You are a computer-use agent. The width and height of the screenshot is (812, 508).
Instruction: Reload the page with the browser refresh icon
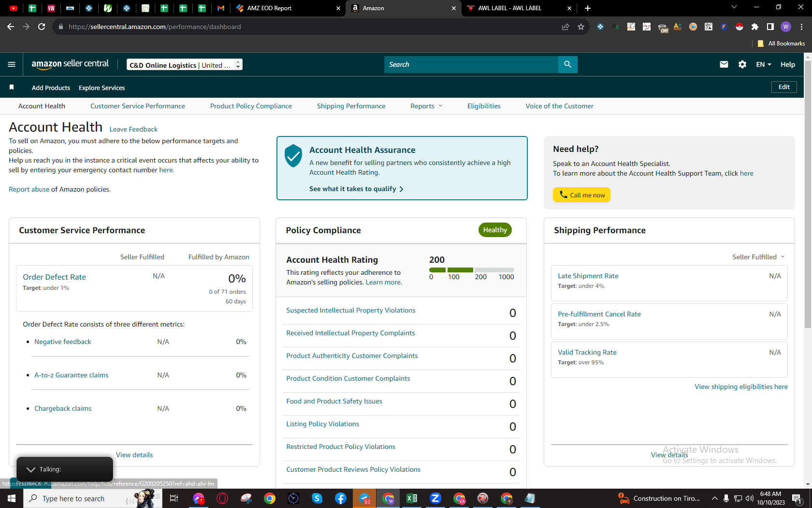[42, 27]
